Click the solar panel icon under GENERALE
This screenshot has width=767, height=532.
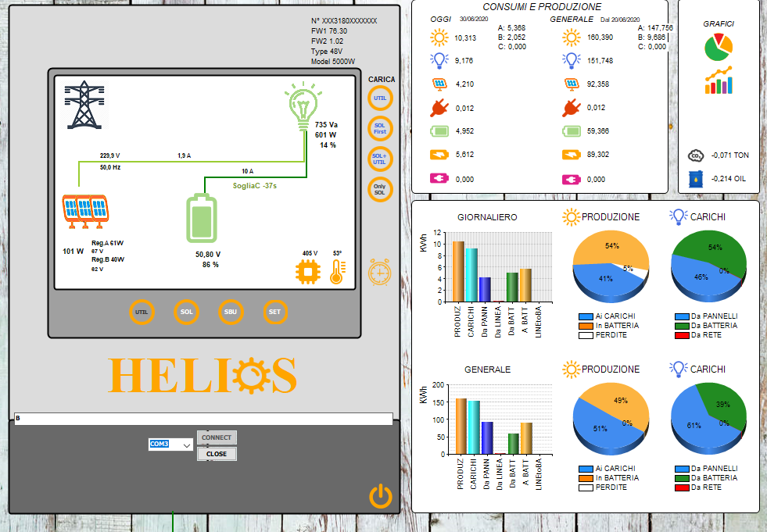point(572,84)
